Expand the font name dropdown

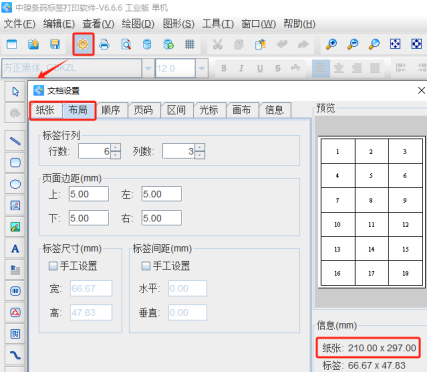pyautogui.click(x=148, y=68)
